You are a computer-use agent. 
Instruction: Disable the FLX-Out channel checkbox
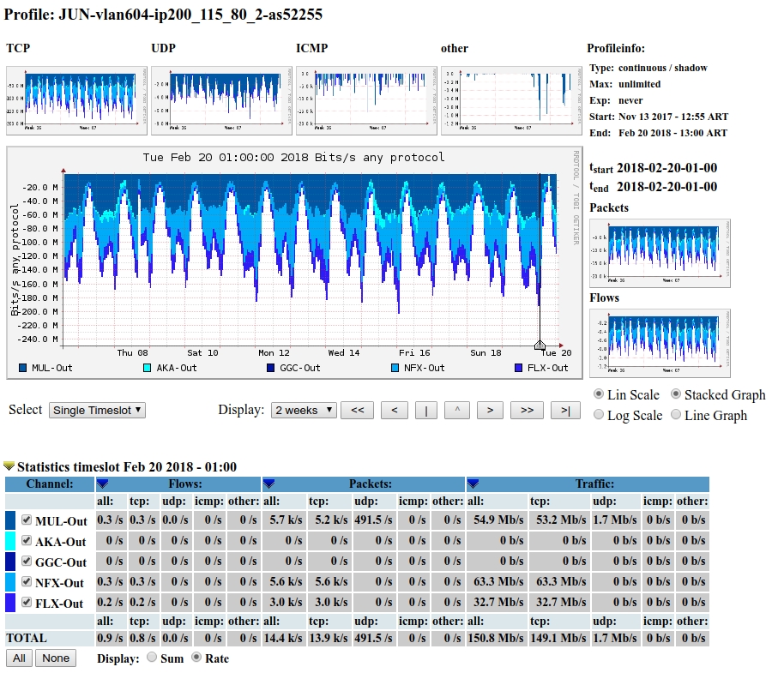[27, 603]
